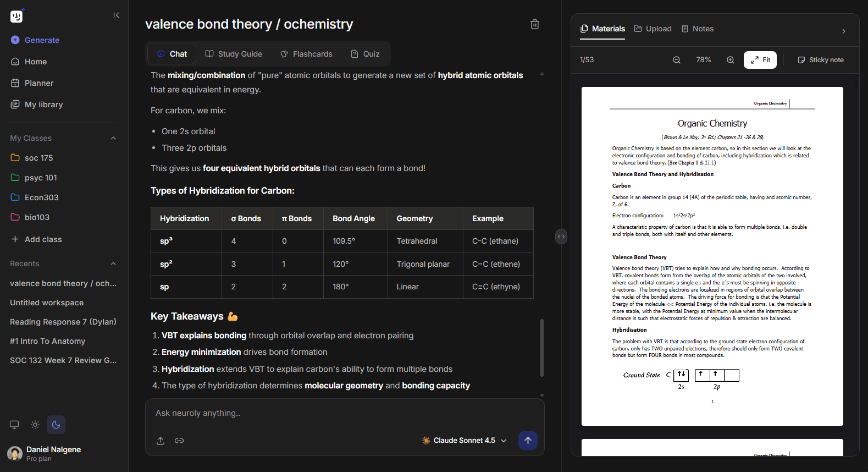Click the C≡C (ethyne) example cell

pos(498,287)
